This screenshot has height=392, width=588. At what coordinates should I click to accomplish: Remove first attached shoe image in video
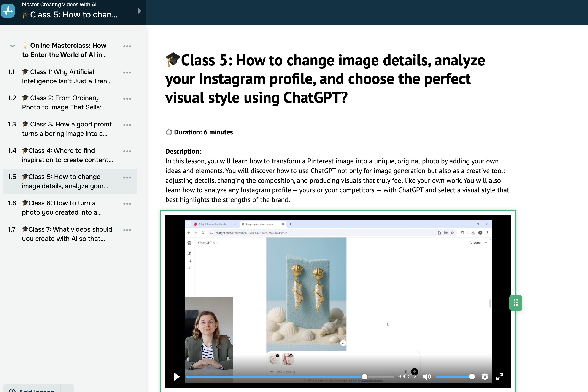(x=277, y=356)
